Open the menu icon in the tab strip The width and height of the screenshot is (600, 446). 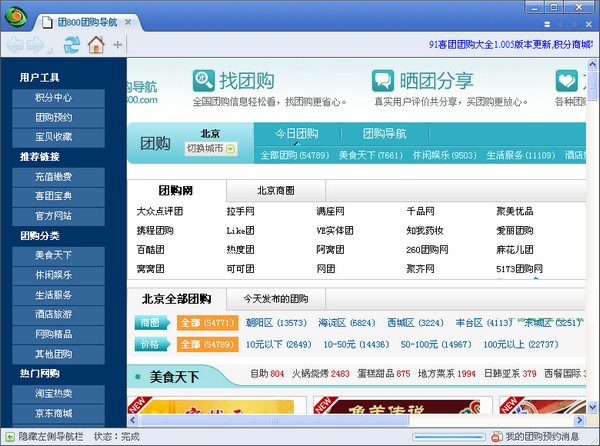[x=547, y=24]
